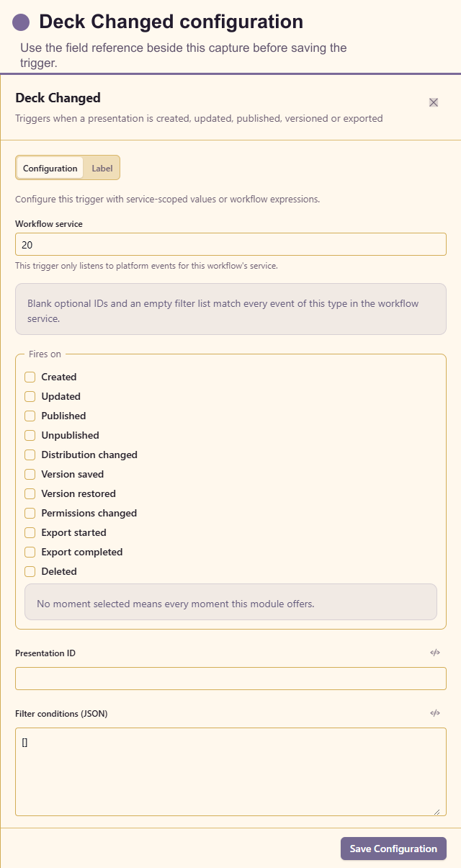Screen dimensions: 461x868
Task: Check Export started option
Action: click(30, 532)
